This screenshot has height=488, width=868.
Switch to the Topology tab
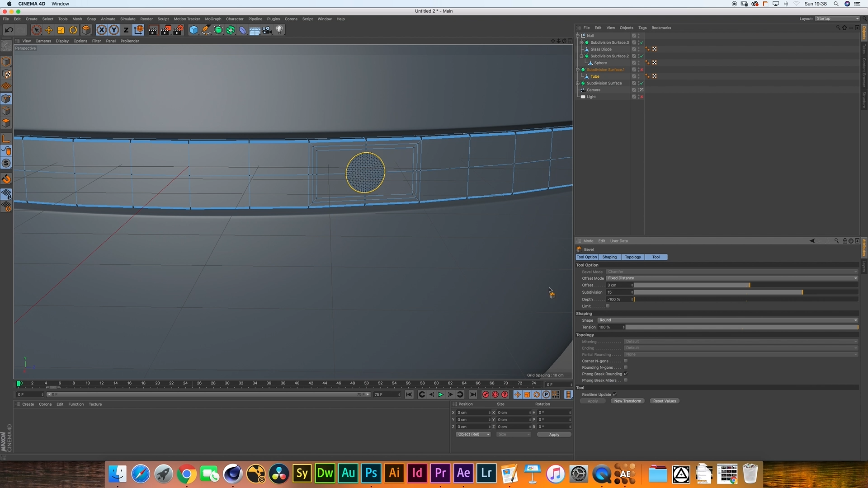click(x=632, y=257)
